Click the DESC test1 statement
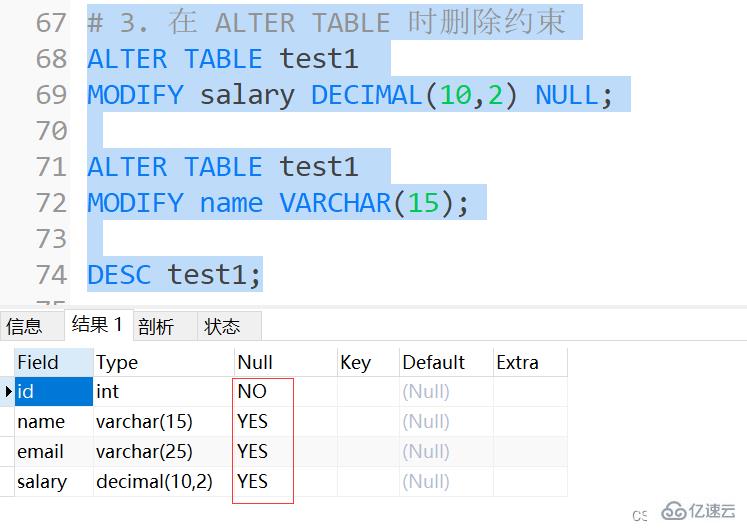This screenshot has width=747, height=532. click(x=174, y=275)
